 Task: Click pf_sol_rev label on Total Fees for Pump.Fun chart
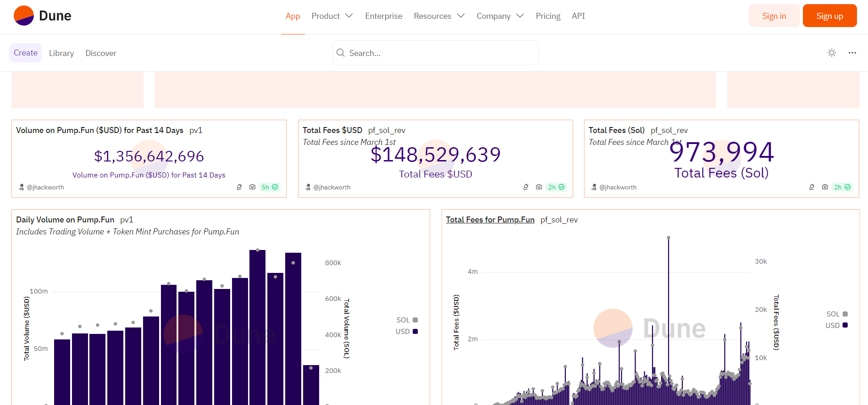pyautogui.click(x=559, y=220)
